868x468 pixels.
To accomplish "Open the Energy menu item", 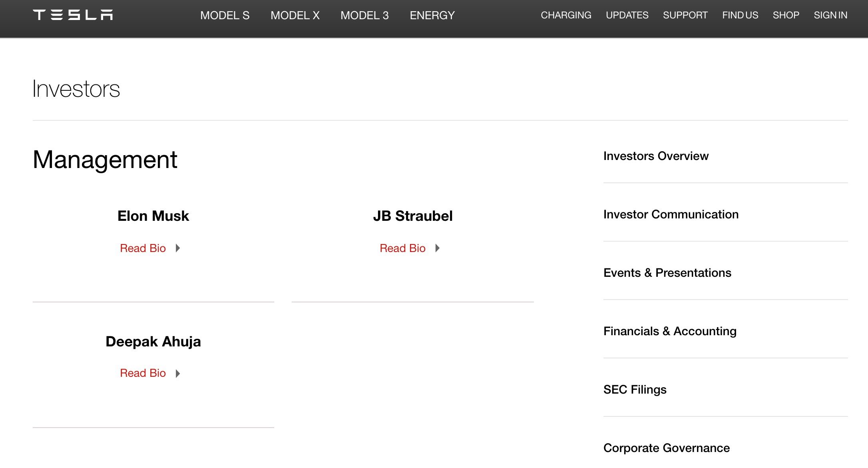I will pyautogui.click(x=432, y=16).
